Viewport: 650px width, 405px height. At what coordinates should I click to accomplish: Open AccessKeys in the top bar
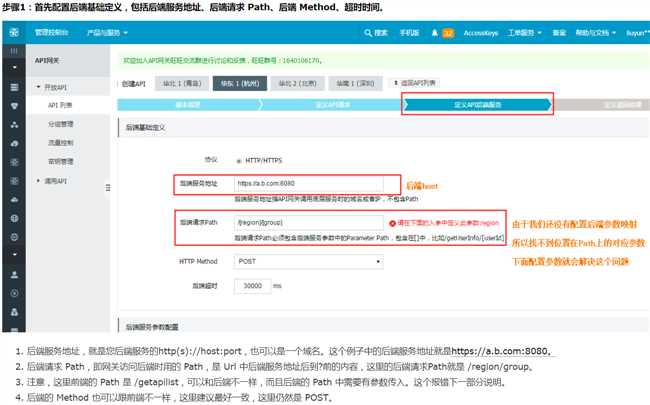tap(481, 32)
